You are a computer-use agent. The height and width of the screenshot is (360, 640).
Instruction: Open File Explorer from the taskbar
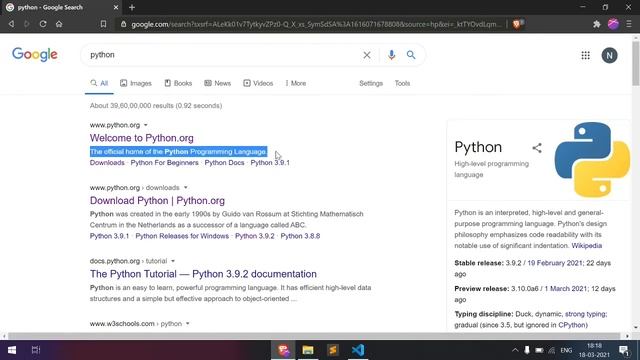[308, 350]
